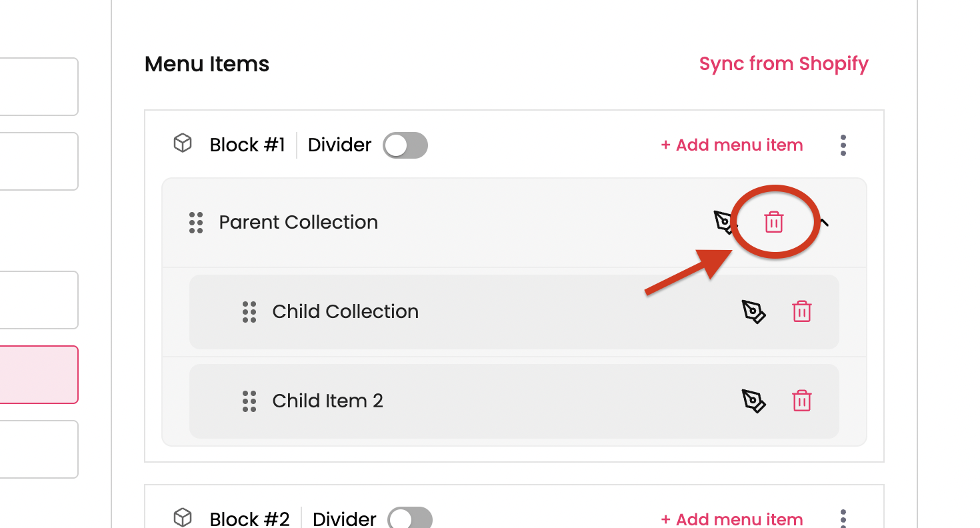The width and height of the screenshot is (980, 528).
Task: Click the Block #1 cube icon
Action: (183, 144)
